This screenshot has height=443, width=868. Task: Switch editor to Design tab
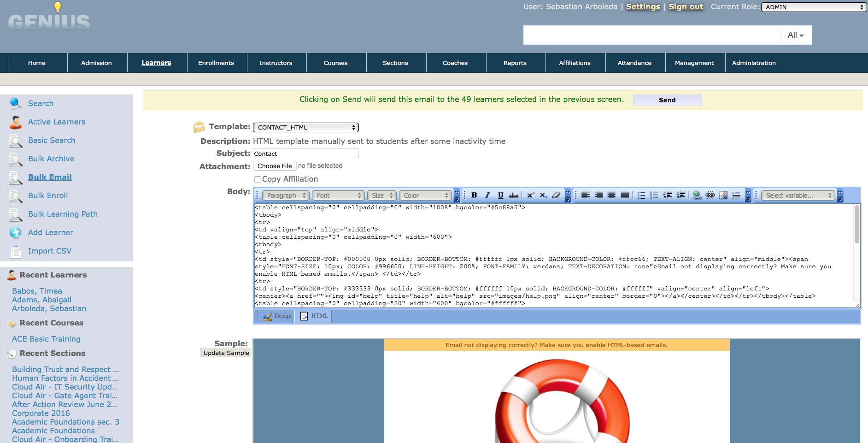coord(277,316)
